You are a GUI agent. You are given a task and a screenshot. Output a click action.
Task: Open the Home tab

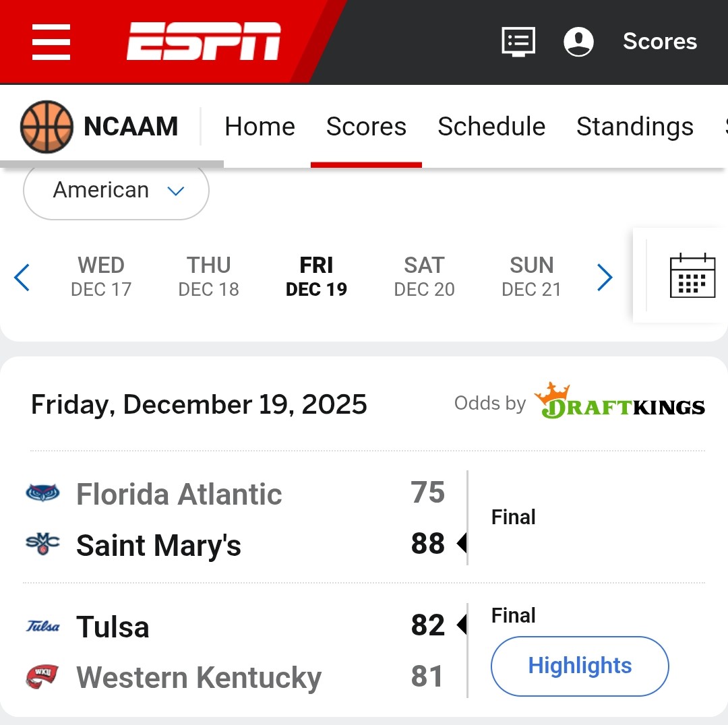pyautogui.click(x=260, y=127)
